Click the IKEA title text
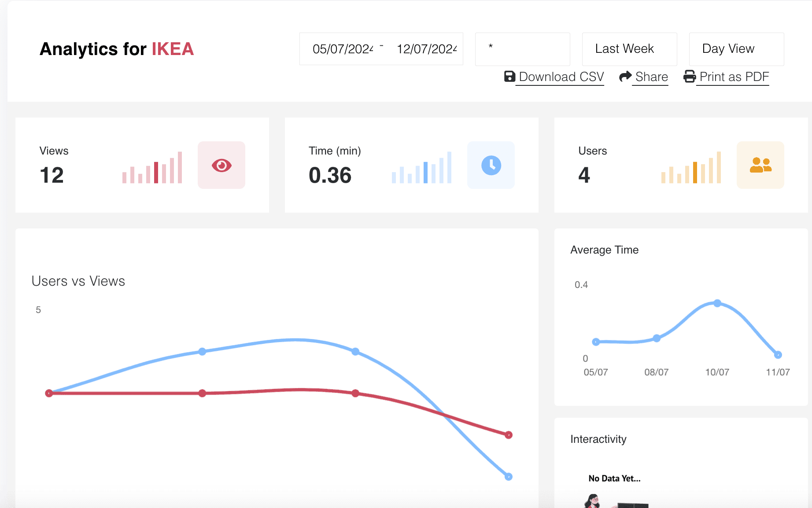The height and width of the screenshot is (508, 812). pyautogui.click(x=173, y=49)
